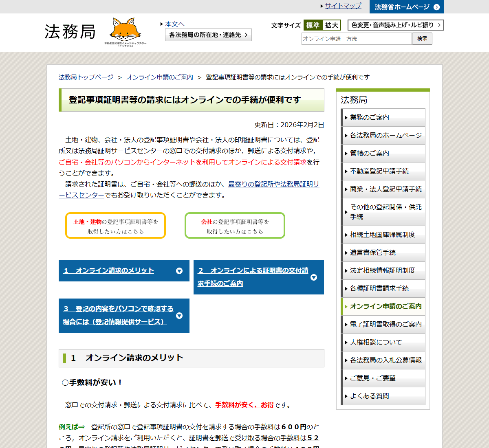Click the 更新日：2026年2月2日 text
The image size is (489, 448).
tap(289, 125)
